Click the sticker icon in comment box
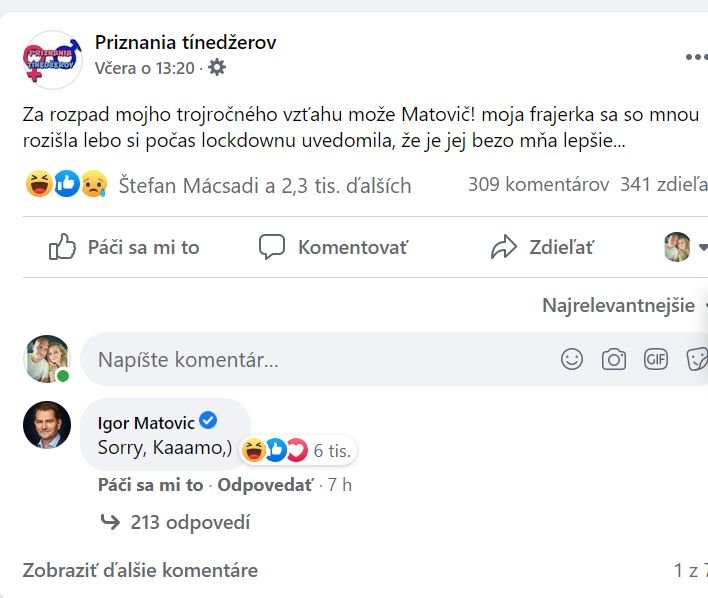Viewport: 708px width, 598px height. pos(697,359)
